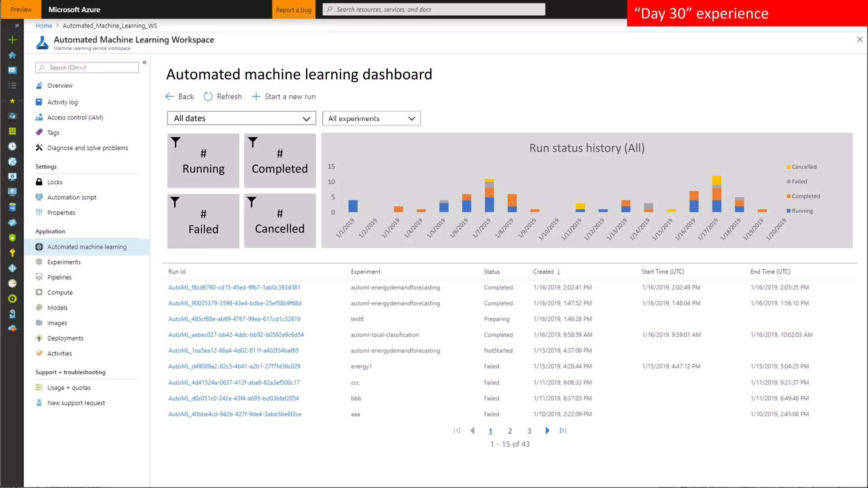Jump to first page arrow
868x488 pixels.
click(x=457, y=431)
